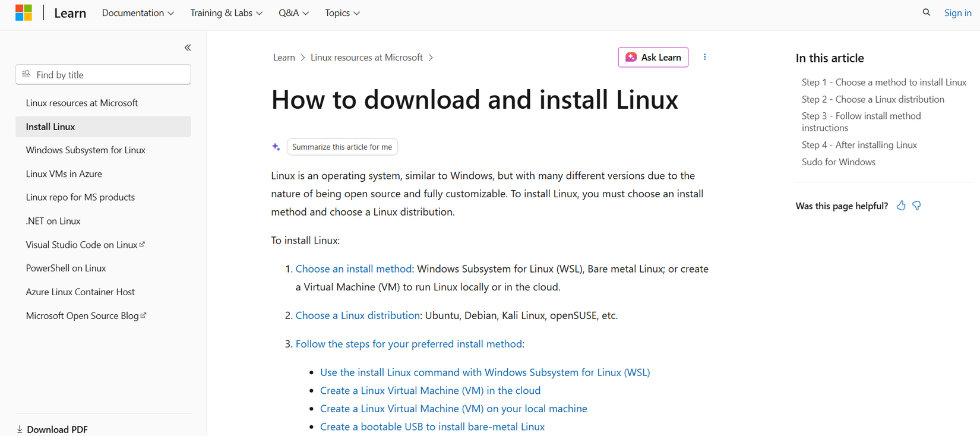Click the Sign in link
Viewport: 980px width, 436px height.
(957, 12)
